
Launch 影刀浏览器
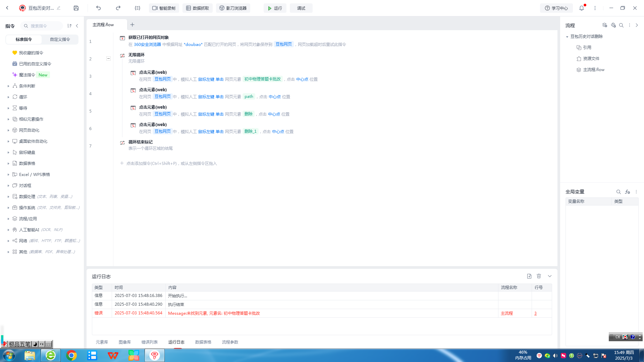click(x=233, y=8)
